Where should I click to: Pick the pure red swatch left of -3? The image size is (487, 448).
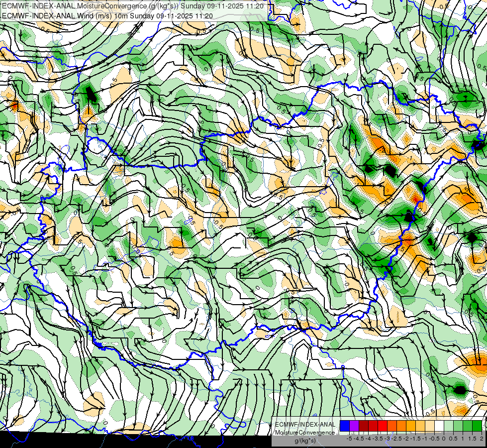(383, 426)
